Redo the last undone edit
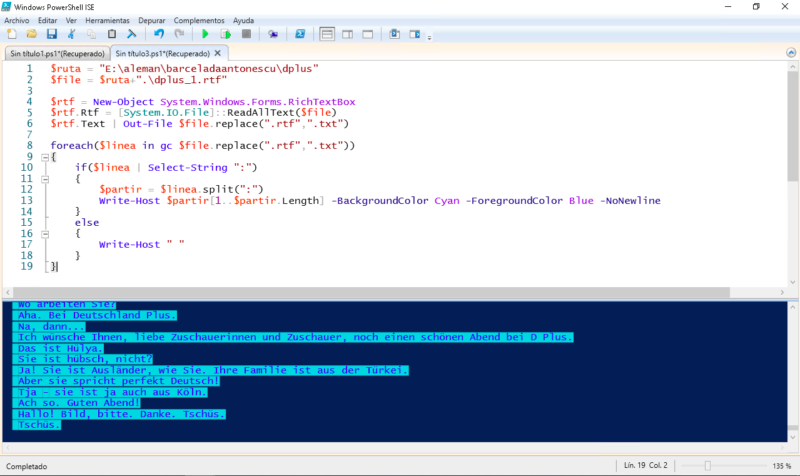This screenshot has height=476, width=800. click(179, 34)
